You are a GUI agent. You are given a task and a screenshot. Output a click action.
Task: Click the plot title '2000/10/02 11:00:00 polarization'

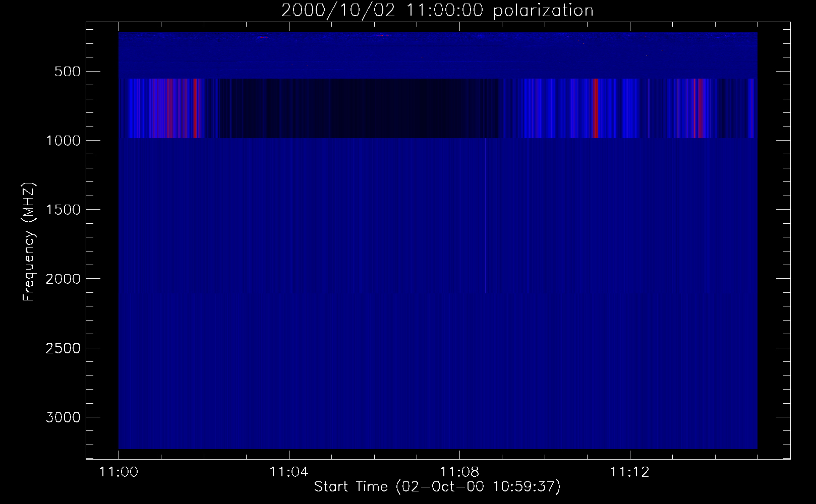coord(437,11)
